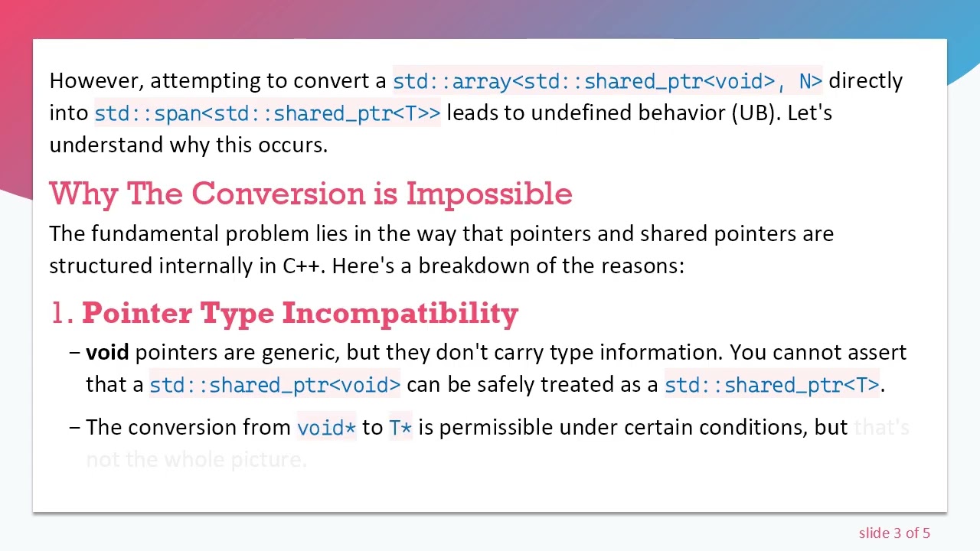
Task: Click the "understand why this occurs." line
Action: [188, 145]
